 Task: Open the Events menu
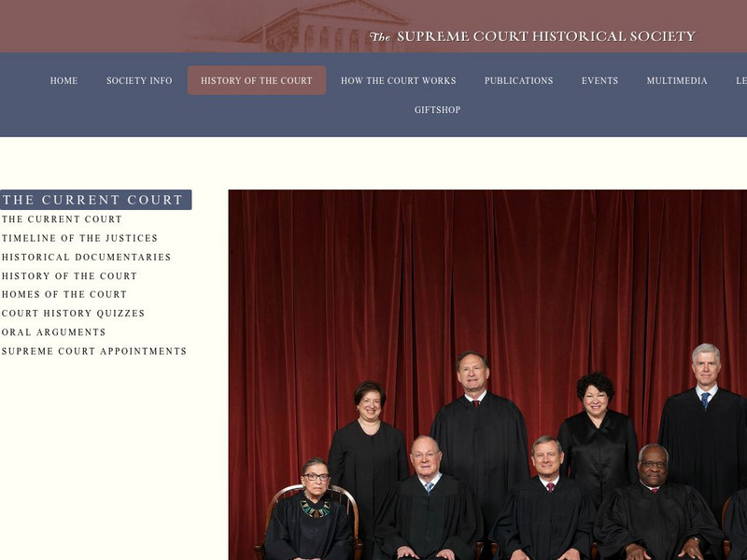[x=599, y=80]
